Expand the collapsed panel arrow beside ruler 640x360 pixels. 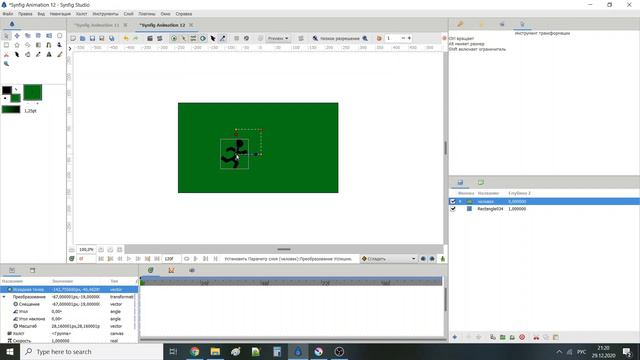tap(70, 49)
